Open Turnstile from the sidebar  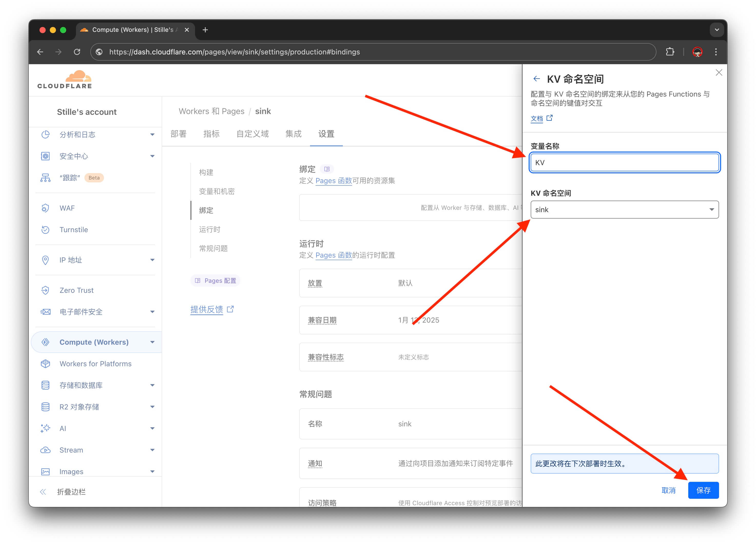[x=74, y=230]
